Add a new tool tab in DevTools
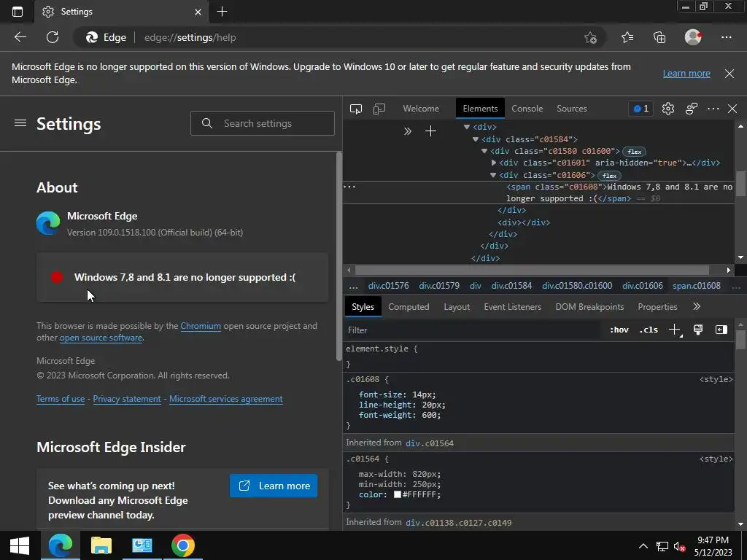This screenshot has width=747, height=560. [430, 131]
